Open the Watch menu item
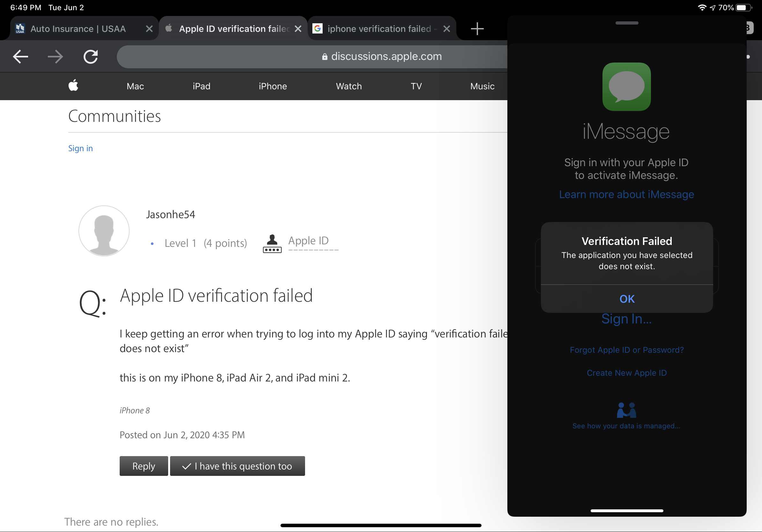 coord(348,86)
